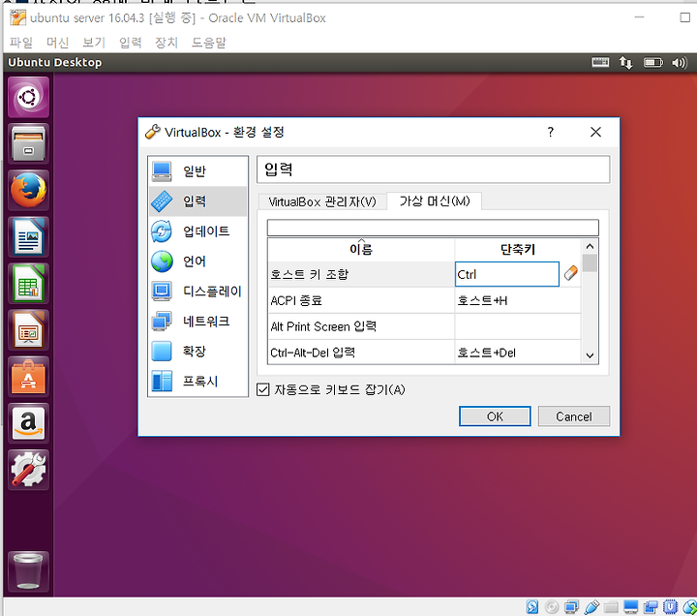Select the 입력 (Input) settings category

197,201
